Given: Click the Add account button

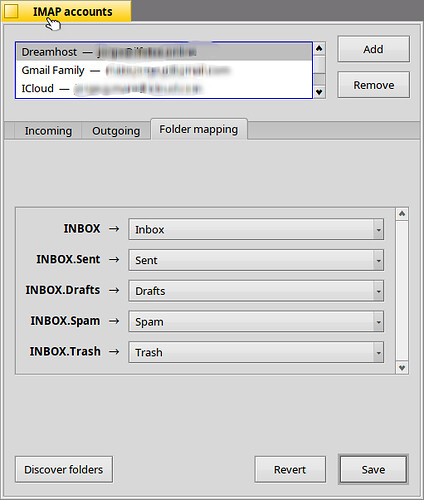Looking at the screenshot, I should tap(373, 49).
